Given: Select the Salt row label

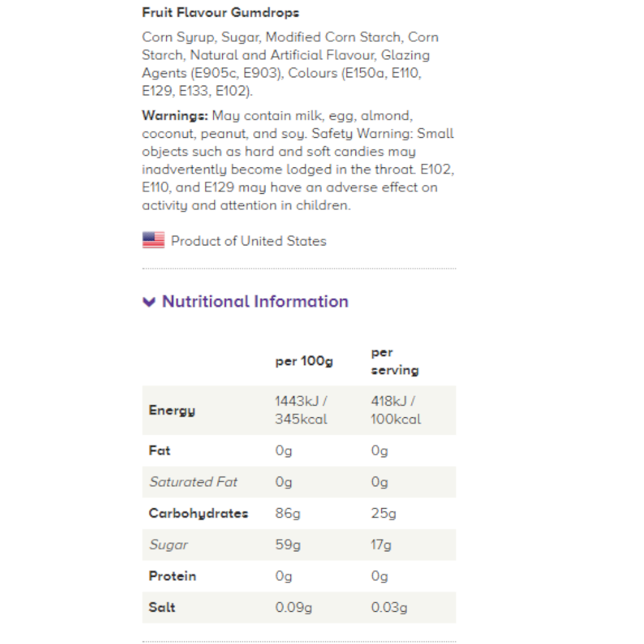Looking at the screenshot, I should (x=162, y=607).
